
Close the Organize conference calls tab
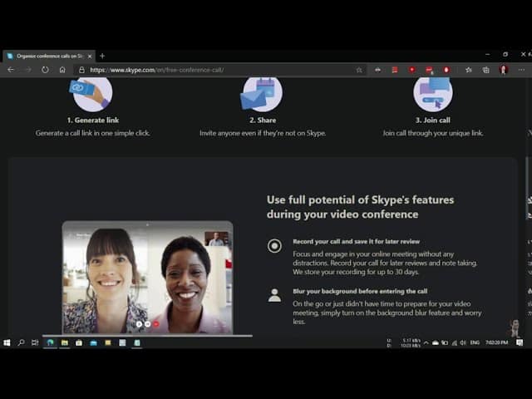(90, 57)
